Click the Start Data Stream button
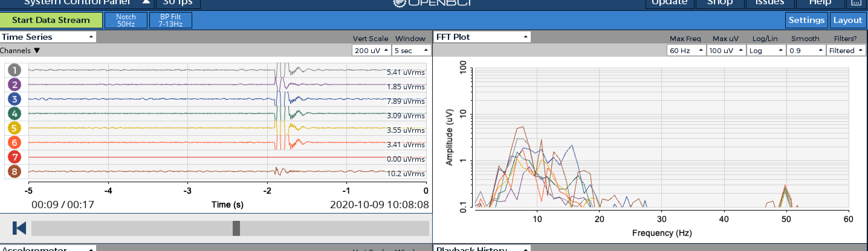Image resolution: width=868 pixels, height=251 pixels. point(51,20)
